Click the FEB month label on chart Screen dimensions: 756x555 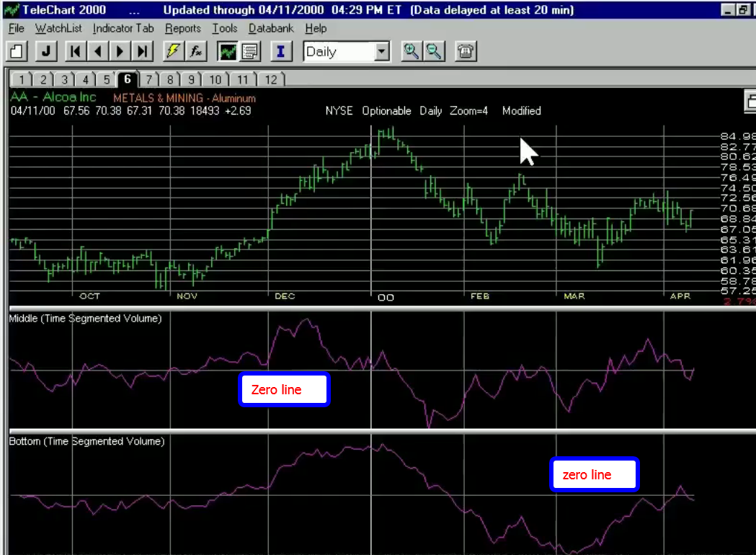[x=480, y=296]
